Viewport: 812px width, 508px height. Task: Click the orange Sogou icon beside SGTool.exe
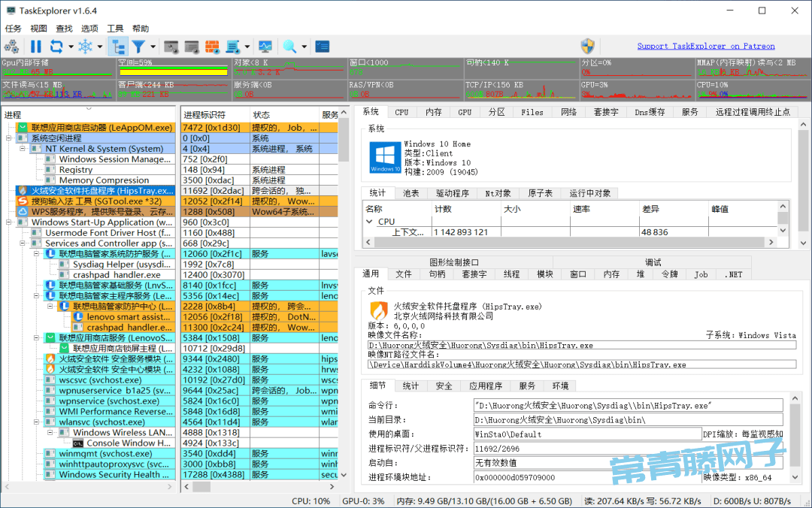coord(23,201)
